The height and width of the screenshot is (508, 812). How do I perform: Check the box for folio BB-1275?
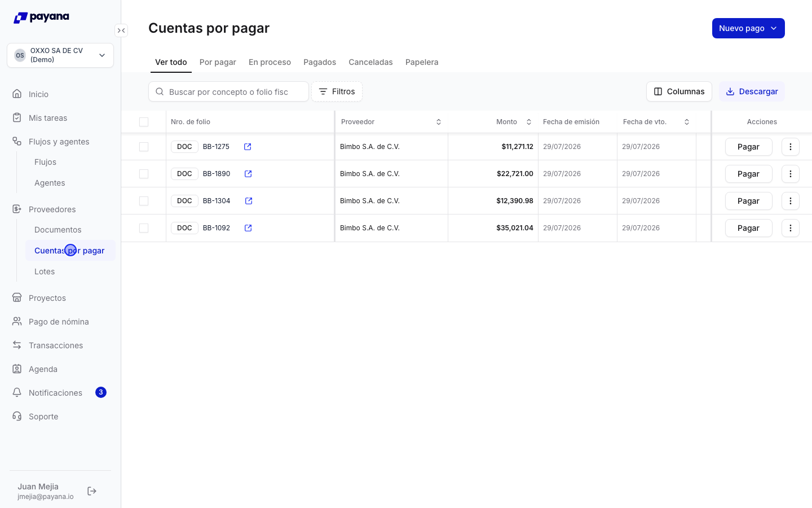tap(144, 147)
